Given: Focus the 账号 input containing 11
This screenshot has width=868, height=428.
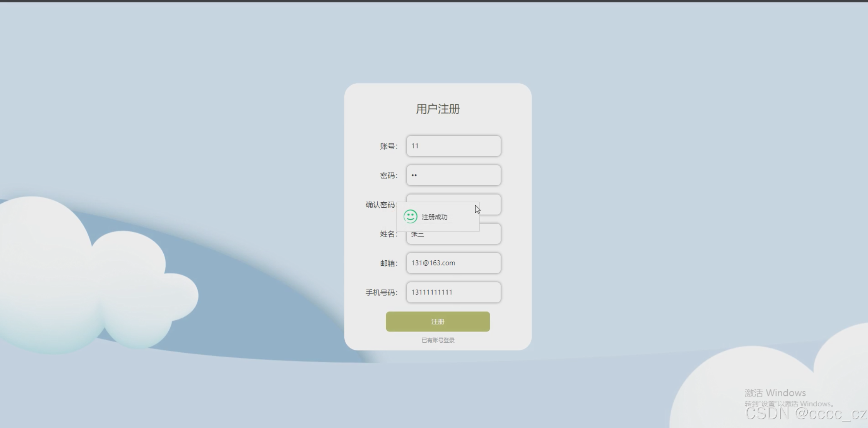Looking at the screenshot, I should (453, 146).
